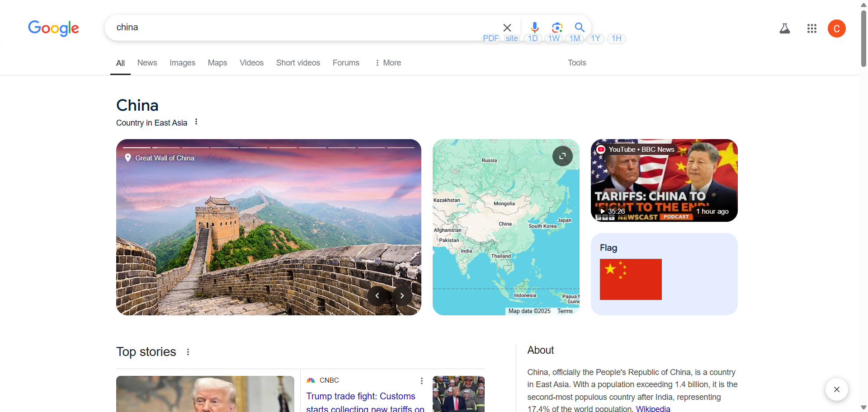This screenshot has width=868, height=412.
Task: Filter results to past week 1W
Action: coord(554,38)
